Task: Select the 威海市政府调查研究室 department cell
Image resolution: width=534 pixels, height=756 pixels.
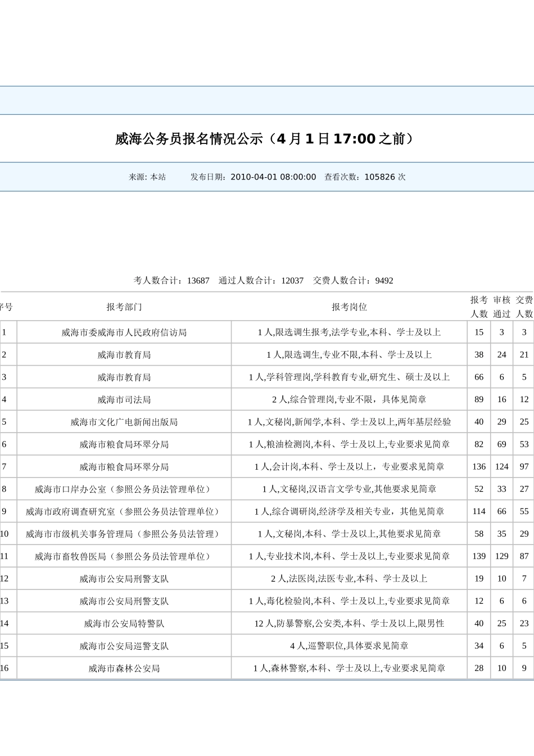Action: [124, 511]
